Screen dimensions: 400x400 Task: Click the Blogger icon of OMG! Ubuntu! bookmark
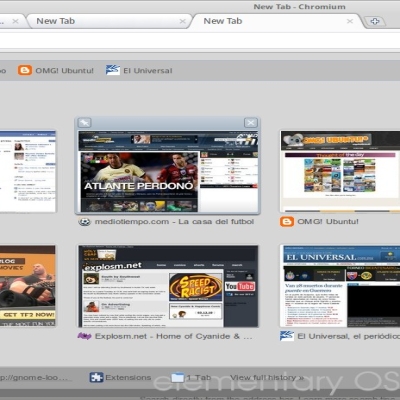25,70
